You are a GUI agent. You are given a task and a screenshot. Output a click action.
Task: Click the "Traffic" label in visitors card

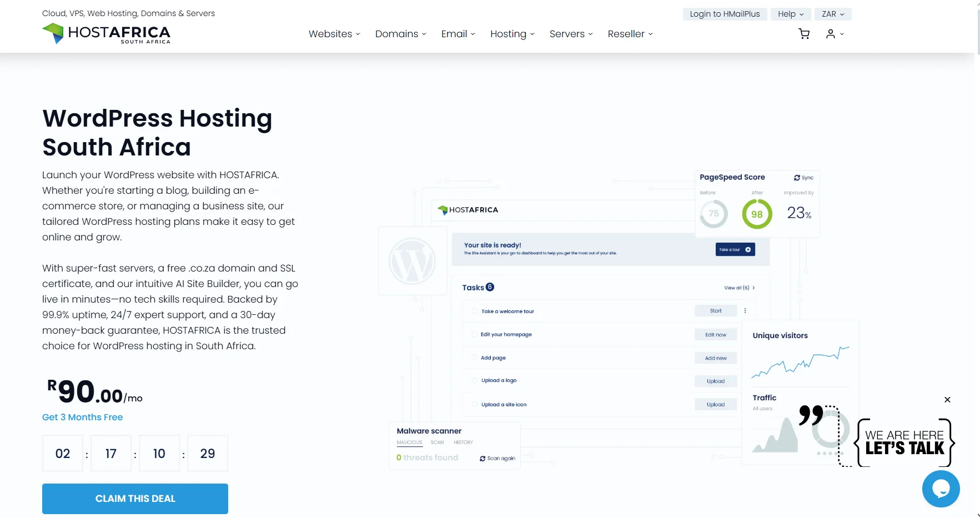pyautogui.click(x=765, y=398)
